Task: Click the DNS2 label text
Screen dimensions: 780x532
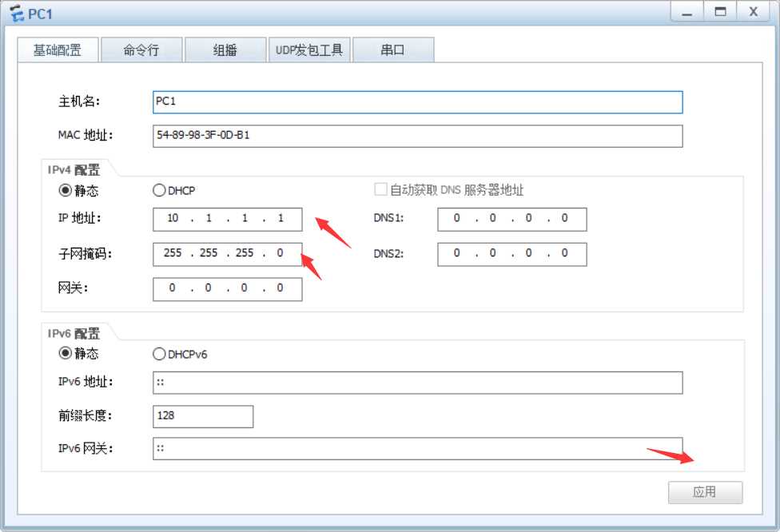Action: (388, 253)
